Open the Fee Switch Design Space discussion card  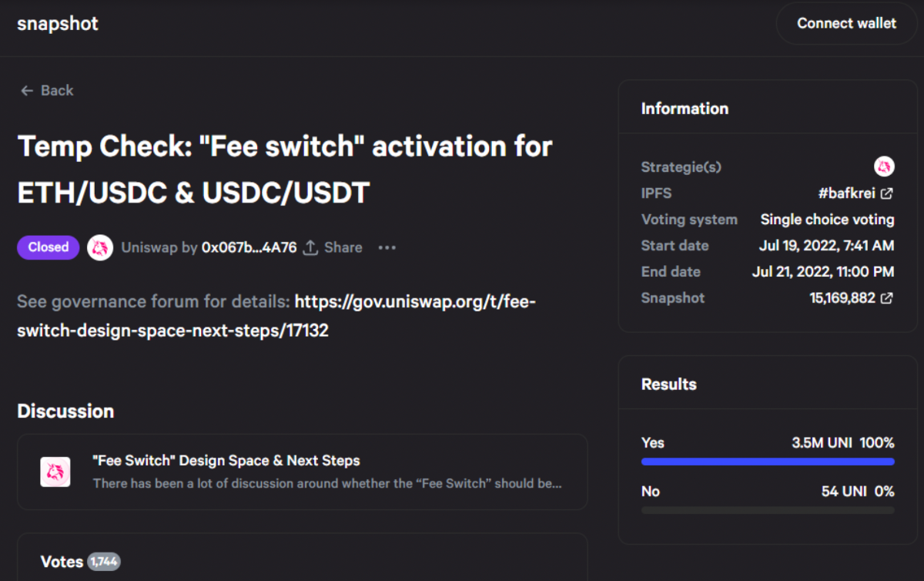(302, 472)
